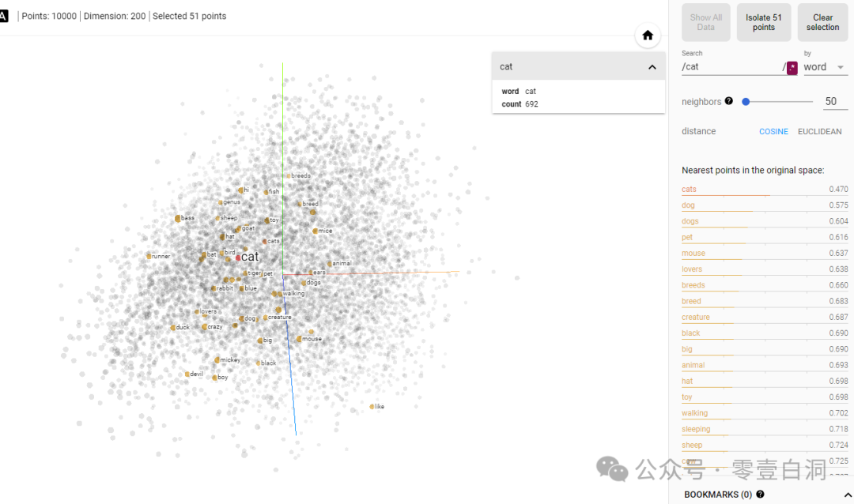Toggle the regex search mode button
Image resolution: width=854 pixels, height=504 pixels.
pos(792,67)
